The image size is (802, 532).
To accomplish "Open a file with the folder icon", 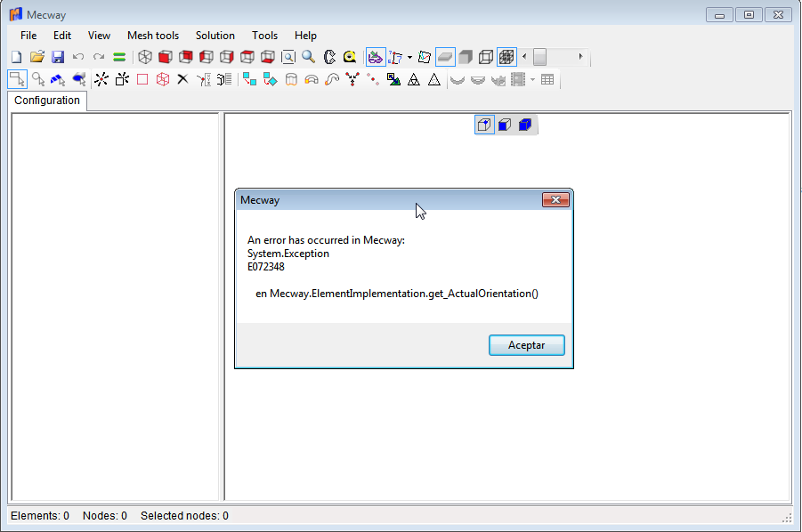I will (36, 57).
